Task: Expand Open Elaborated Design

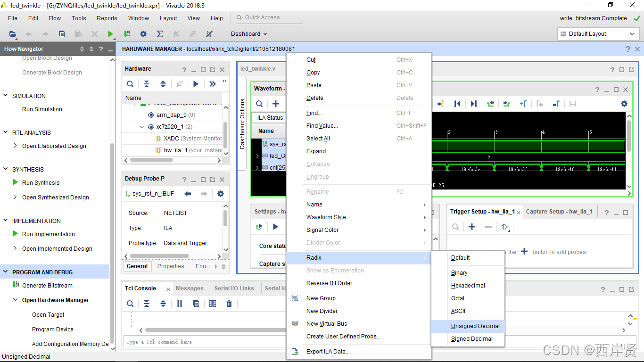Action: point(16,146)
